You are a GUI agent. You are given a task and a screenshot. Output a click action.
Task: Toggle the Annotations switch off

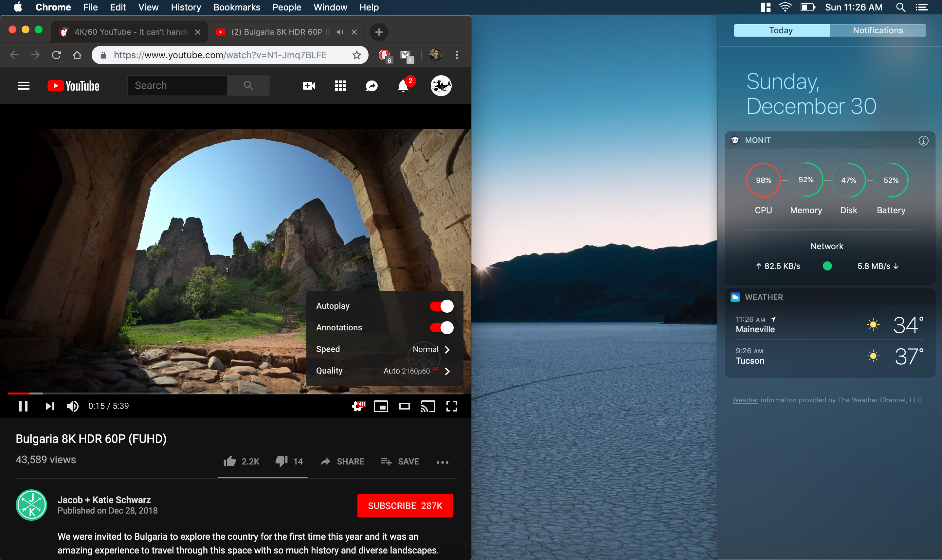coord(441,327)
